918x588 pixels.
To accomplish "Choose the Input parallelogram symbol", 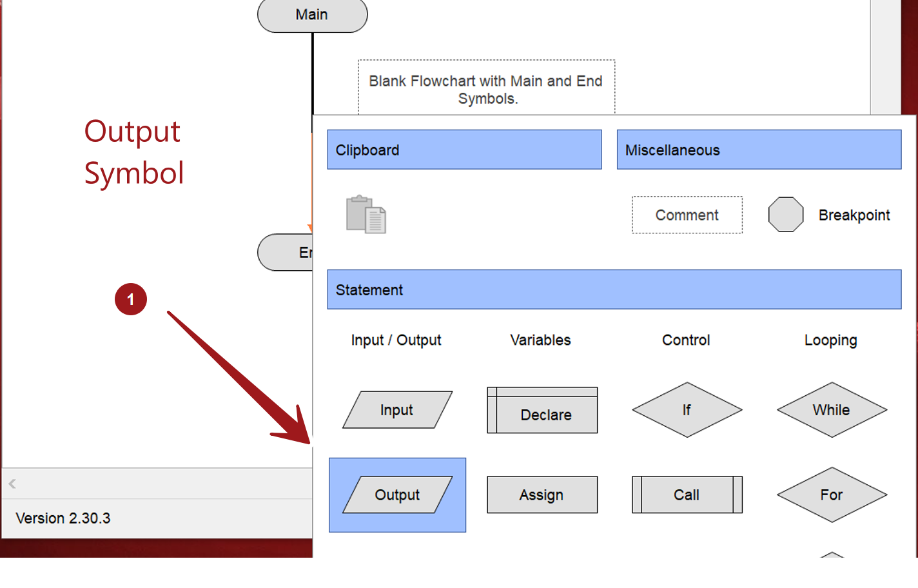I will click(x=397, y=410).
